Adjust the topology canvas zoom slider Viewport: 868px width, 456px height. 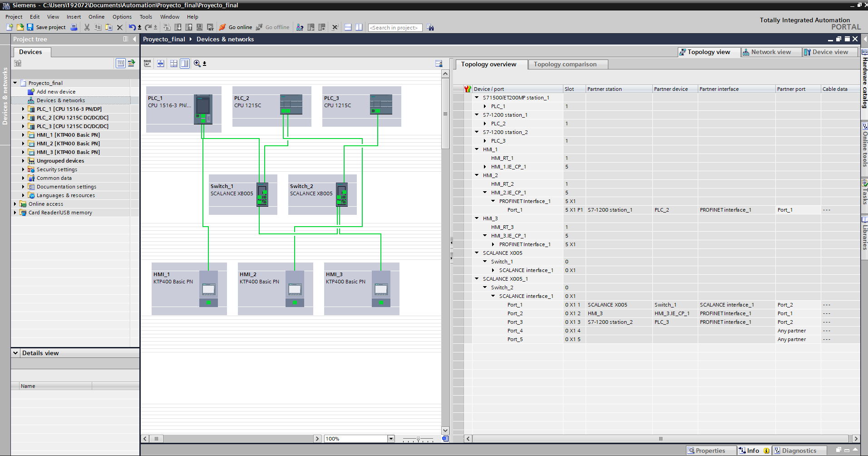(418, 439)
